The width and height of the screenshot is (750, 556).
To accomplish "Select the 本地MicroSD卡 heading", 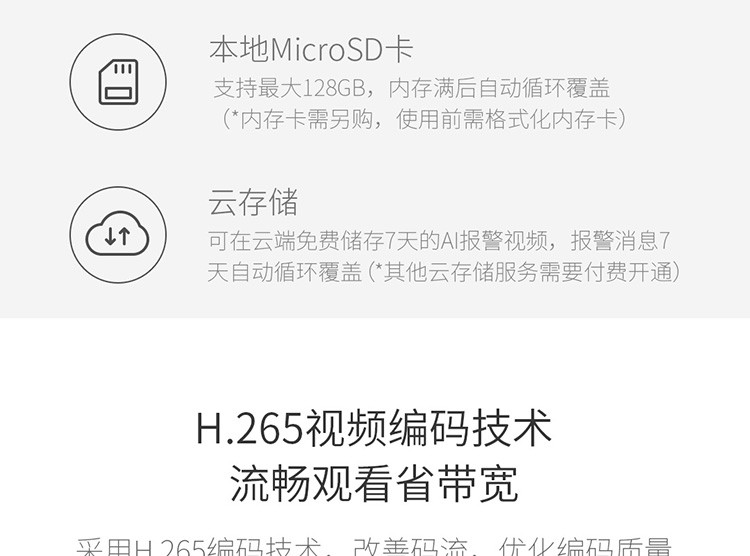I will click(311, 49).
